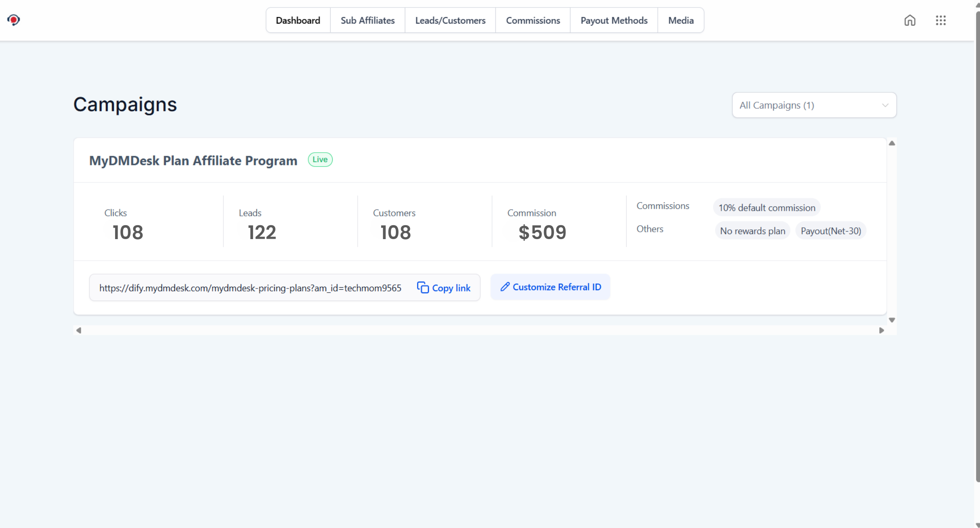This screenshot has height=528, width=980.
Task: Click the Leads label
Action: pyautogui.click(x=250, y=213)
